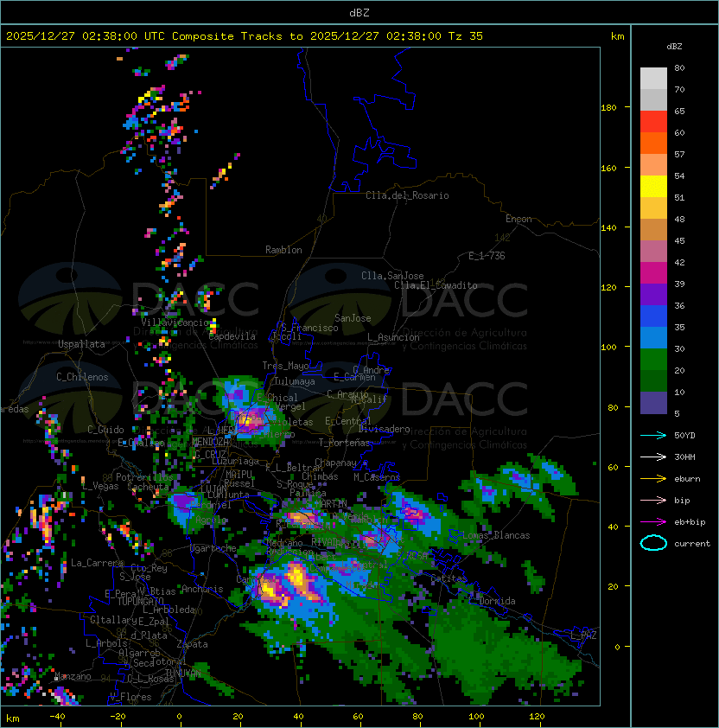719x728 pixels.
Task: Click the M_Caseros place label
Action: click(377, 476)
